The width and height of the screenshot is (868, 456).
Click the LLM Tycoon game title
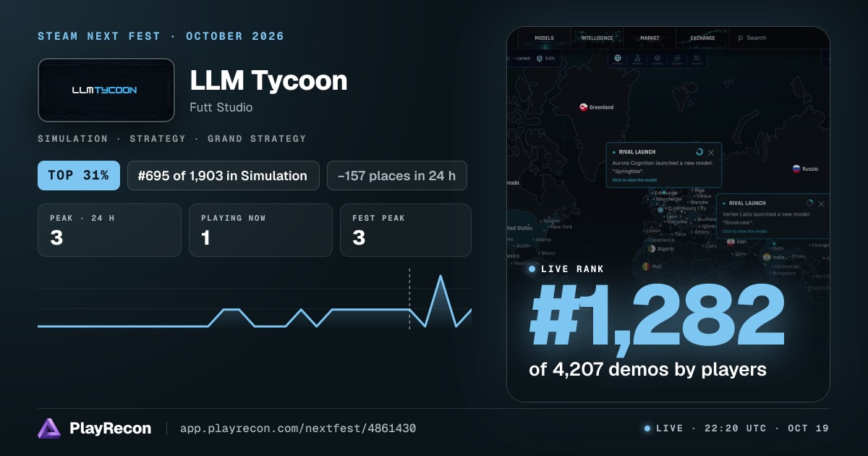(x=268, y=80)
